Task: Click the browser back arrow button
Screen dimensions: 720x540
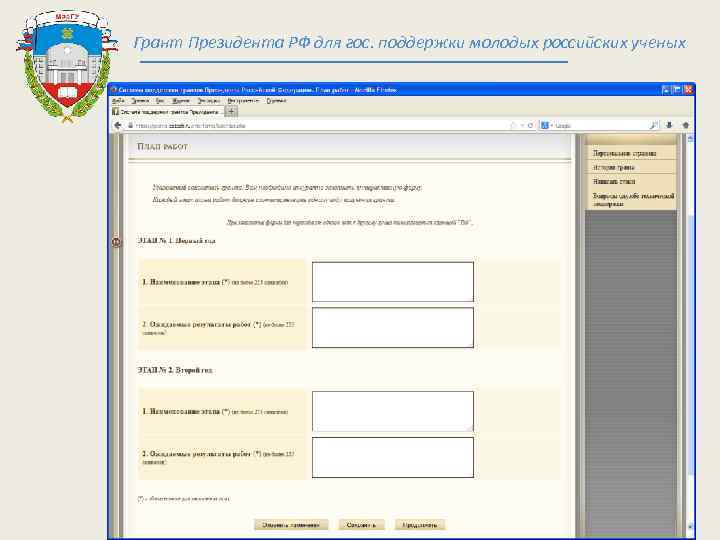Action: [118, 125]
